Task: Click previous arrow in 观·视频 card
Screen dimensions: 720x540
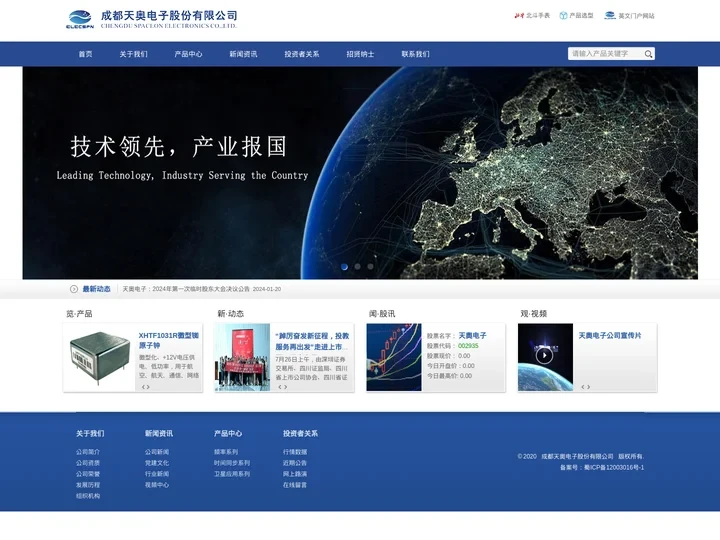Action: click(x=583, y=387)
